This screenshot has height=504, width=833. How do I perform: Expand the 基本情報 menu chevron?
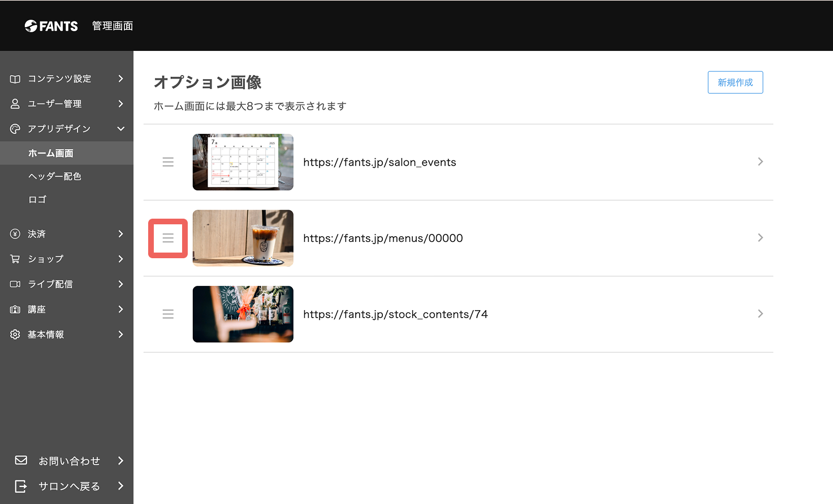pos(120,334)
